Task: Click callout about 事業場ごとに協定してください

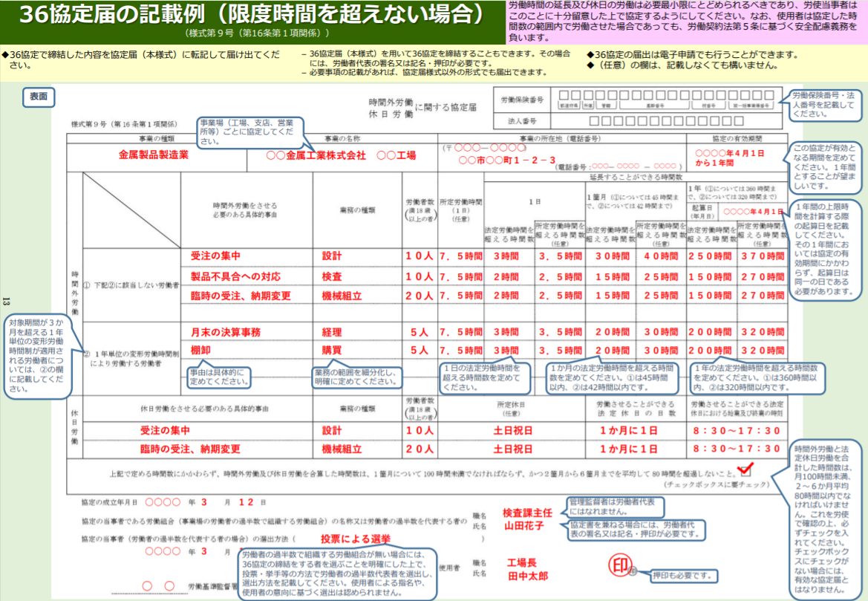Action: pyautogui.click(x=249, y=131)
